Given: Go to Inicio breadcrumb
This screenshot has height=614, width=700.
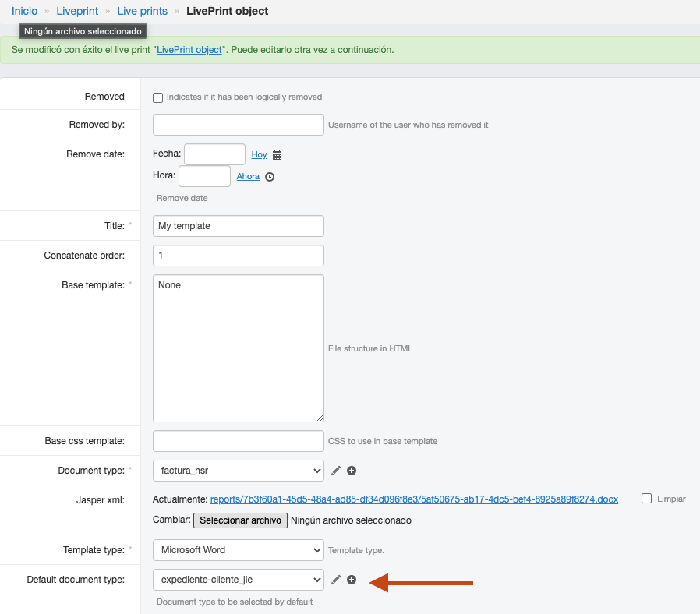Looking at the screenshot, I should (24, 11).
